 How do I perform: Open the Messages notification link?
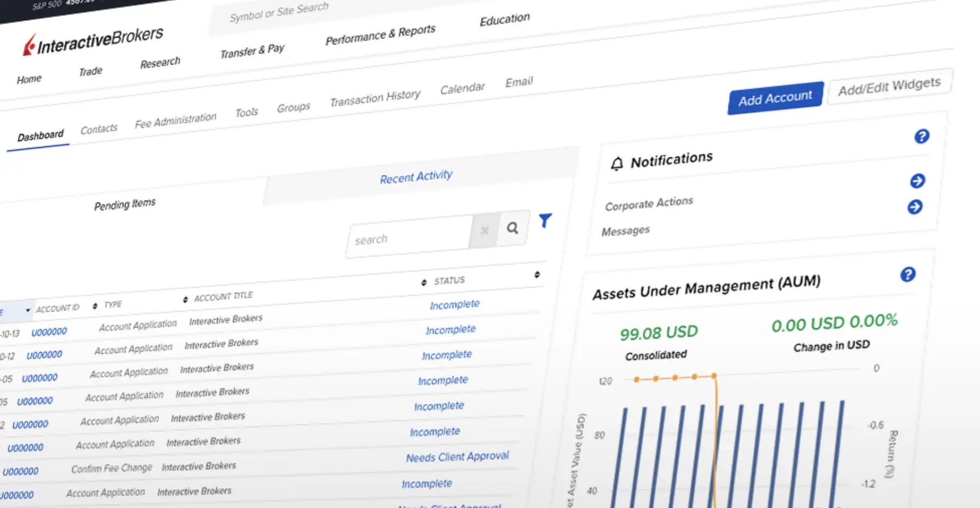tap(626, 231)
